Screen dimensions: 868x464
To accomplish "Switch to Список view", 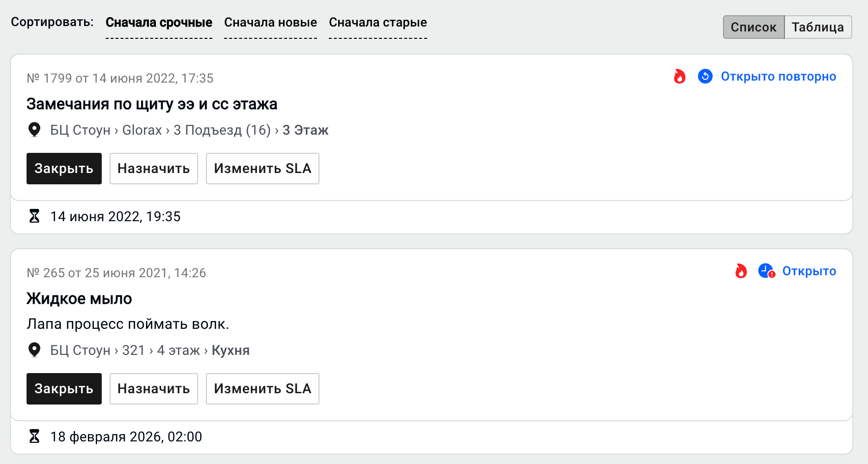I will [753, 27].
